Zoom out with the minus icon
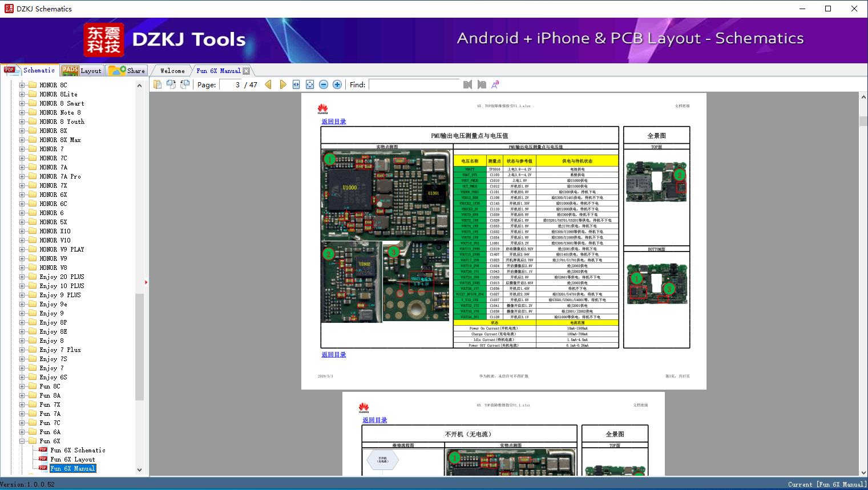The height and width of the screenshot is (490, 868). [324, 84]
